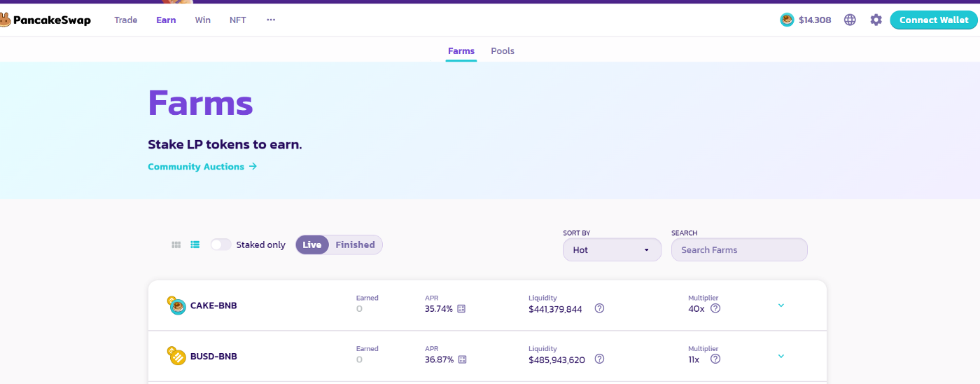Click the 11x multiplier value
Image resolution: width=980 pixels, height=384 pixels.
pyautogui.click(x=694, y=359)
